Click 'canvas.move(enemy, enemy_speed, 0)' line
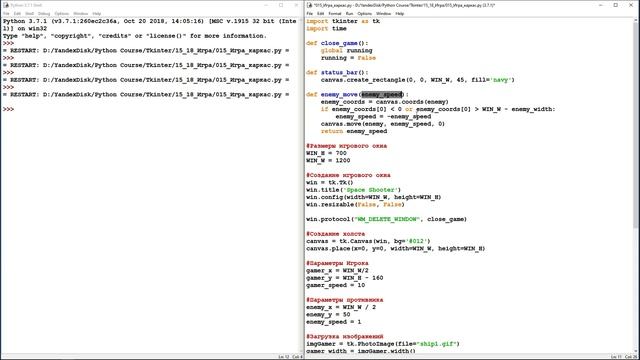The width and height of the screenshot is (640, 360). pyautogui.click(x=383, y=124)
